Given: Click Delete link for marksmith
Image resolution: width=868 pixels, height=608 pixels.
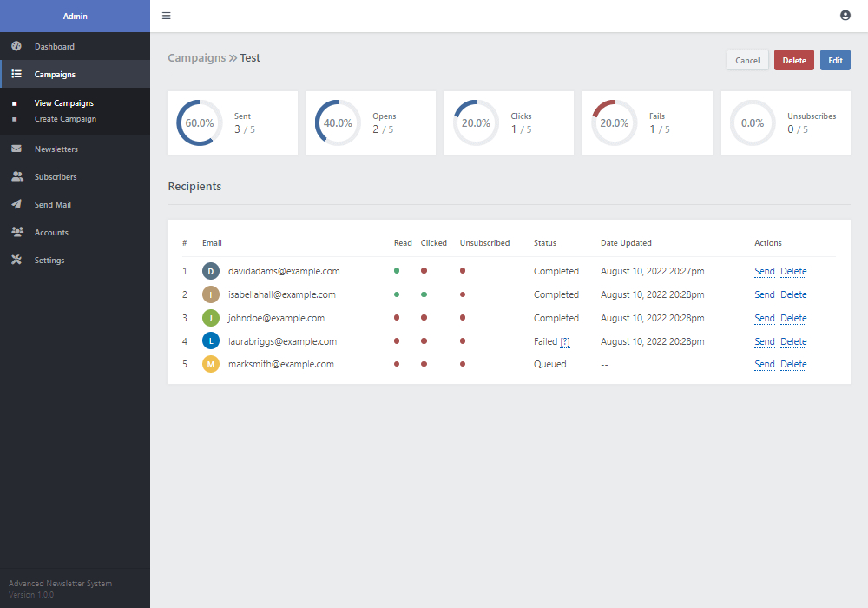Looking at the screenshot, I should [793, 364].
